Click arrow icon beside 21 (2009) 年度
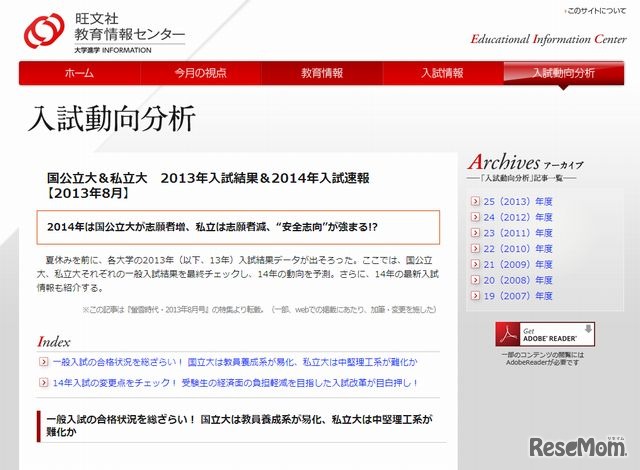This screenshot has height=470, width=640. click(475, 264)
